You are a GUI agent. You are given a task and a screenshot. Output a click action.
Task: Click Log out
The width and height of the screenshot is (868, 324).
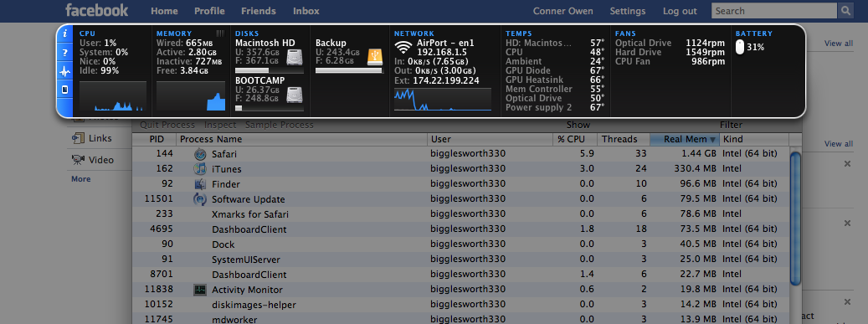[680, 11]
